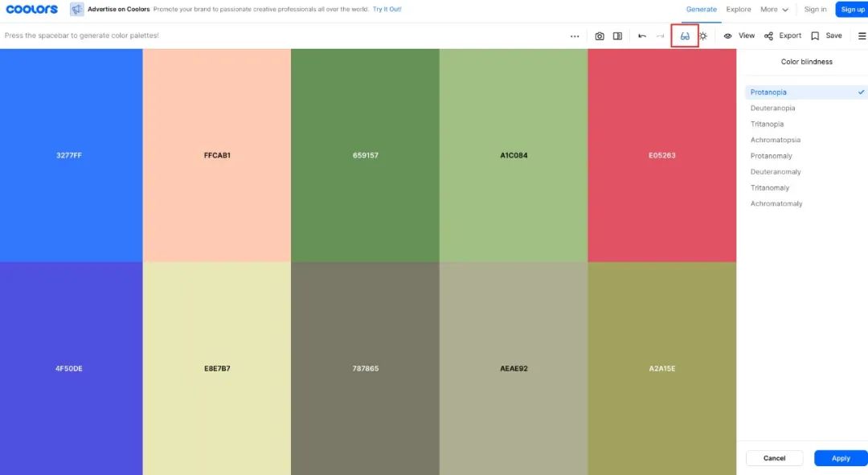Select the peach FFCAB1 color swatch
868x475 pixels.
[217, 155]
